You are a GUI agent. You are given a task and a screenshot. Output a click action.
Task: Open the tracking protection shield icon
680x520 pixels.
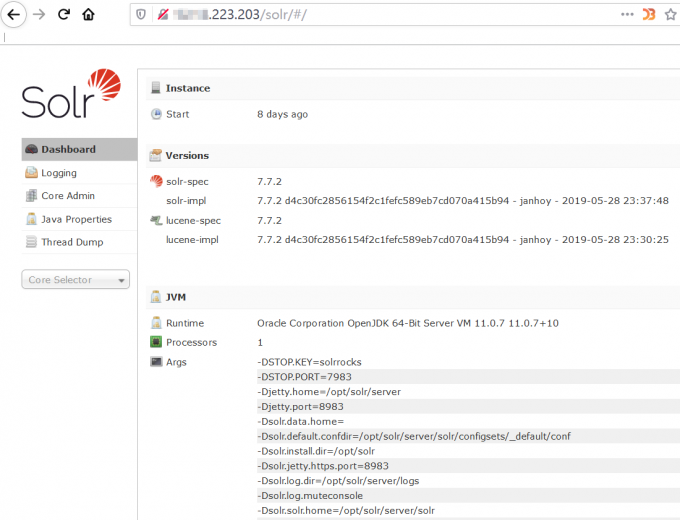click(x=141, y=15)
